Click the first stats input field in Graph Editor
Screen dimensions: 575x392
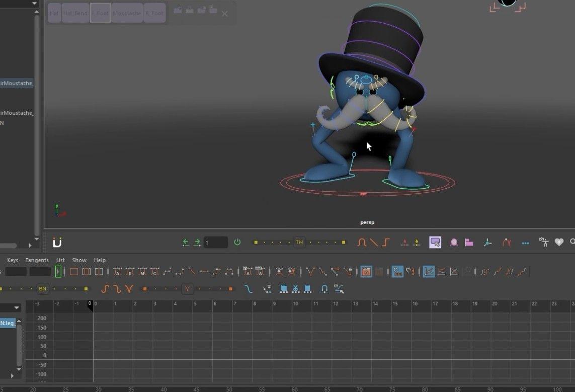pyautogui.click(x=16, y=272)
